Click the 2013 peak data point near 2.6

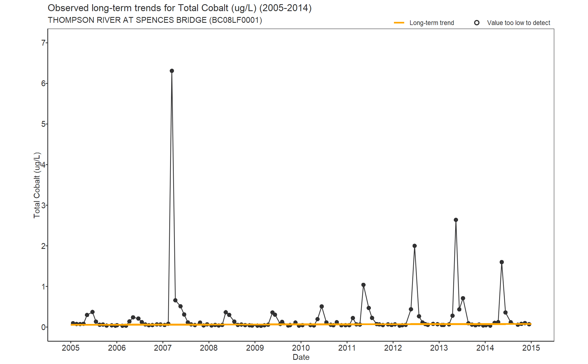tap(456, 220)
